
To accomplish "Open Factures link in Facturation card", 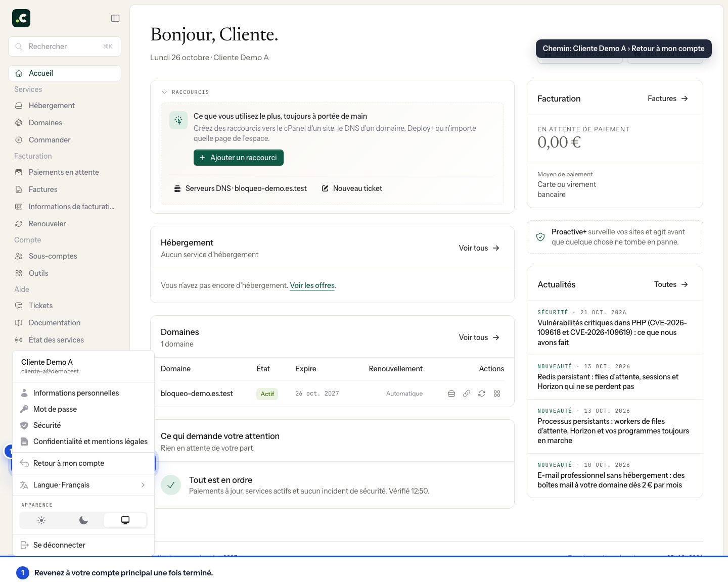I will [x=668, y=99].
